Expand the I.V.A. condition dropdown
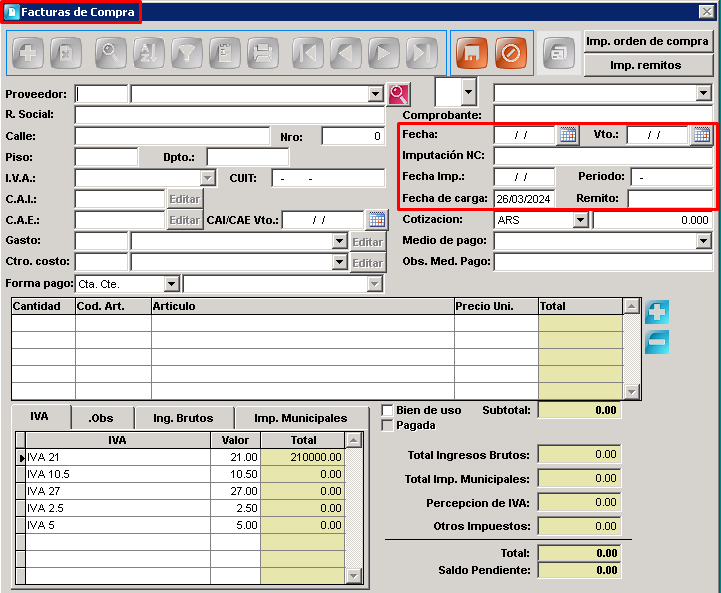Viewport: 721px width, 593px height. point(208,178)
